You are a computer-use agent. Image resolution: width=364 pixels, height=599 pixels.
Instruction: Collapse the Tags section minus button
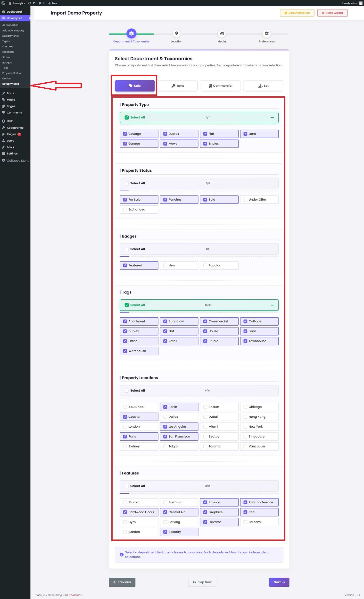coord(272,305)
